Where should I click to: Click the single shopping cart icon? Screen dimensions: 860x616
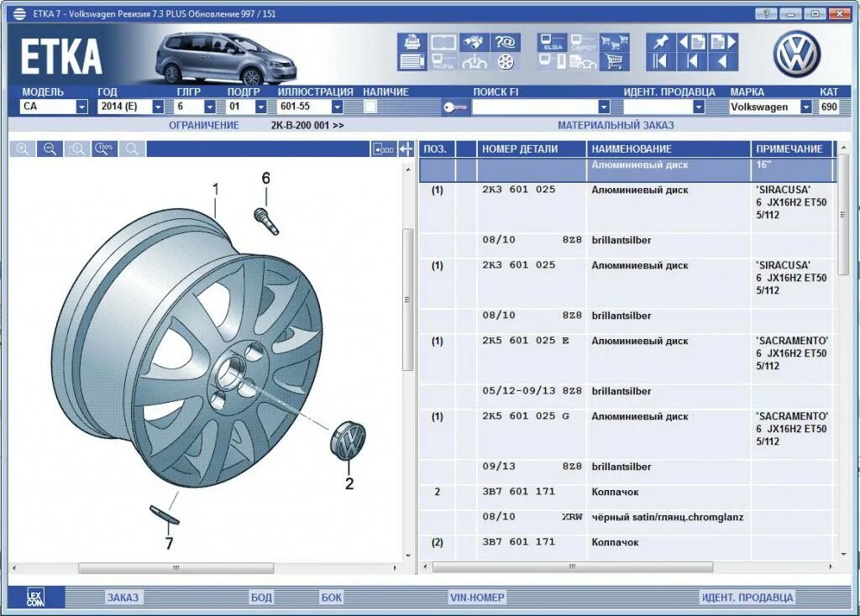tap(614, 61)
